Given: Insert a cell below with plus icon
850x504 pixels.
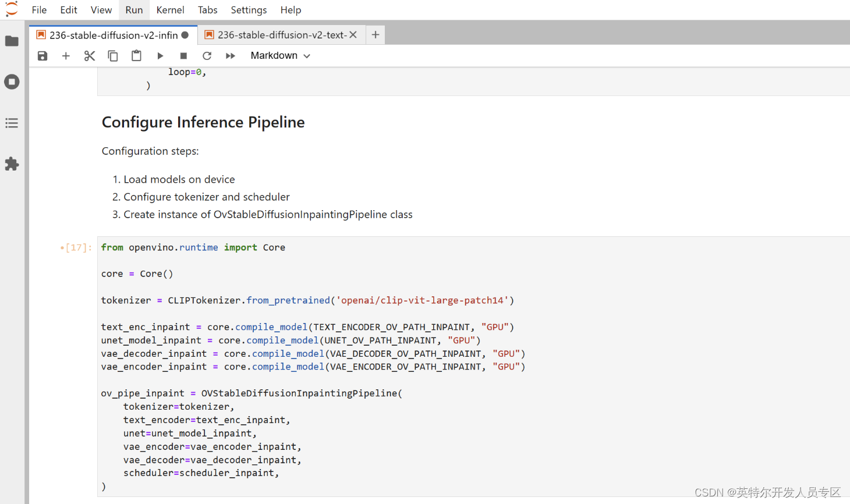Looking at the screenshot, I should point(66,56).
